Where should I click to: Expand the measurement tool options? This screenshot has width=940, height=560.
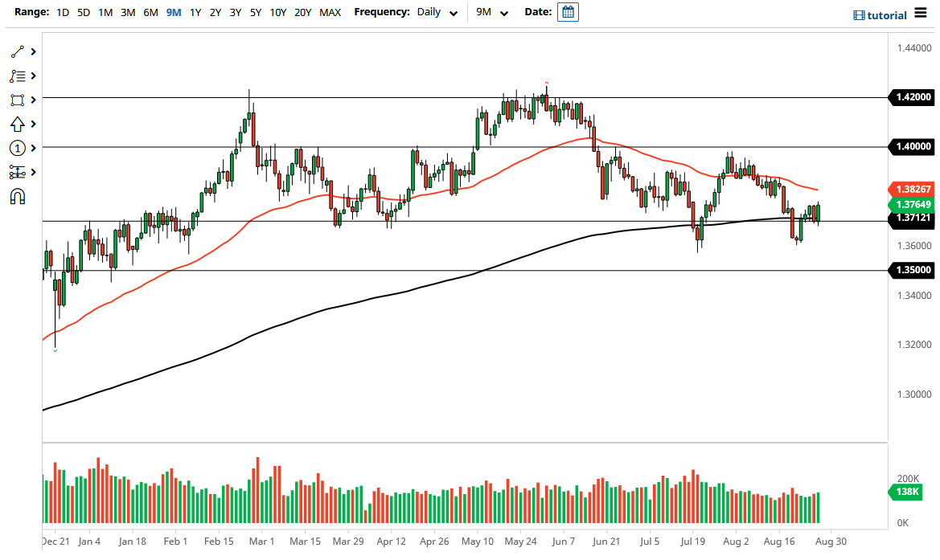pos(34,173)
